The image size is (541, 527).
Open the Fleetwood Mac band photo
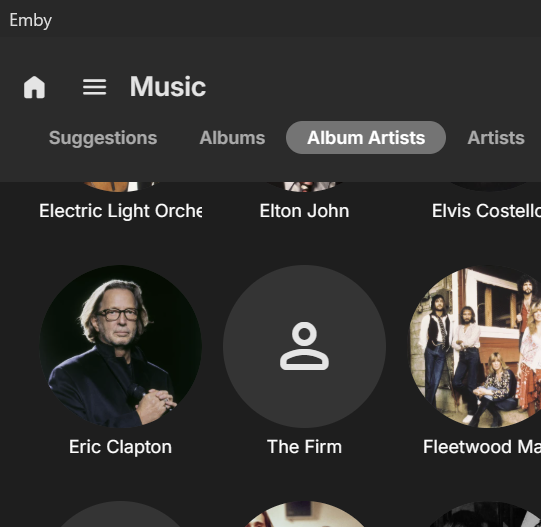click(475, 346)
